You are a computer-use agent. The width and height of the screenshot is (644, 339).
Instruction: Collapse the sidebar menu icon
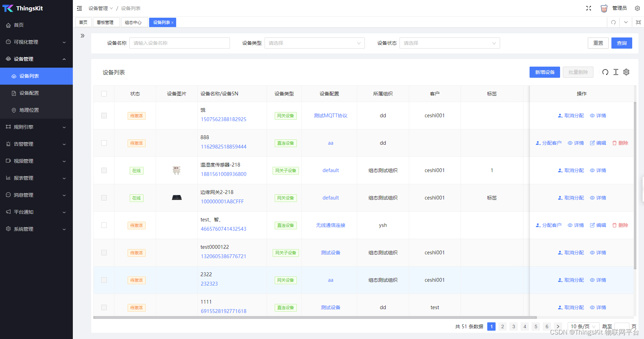79,8
